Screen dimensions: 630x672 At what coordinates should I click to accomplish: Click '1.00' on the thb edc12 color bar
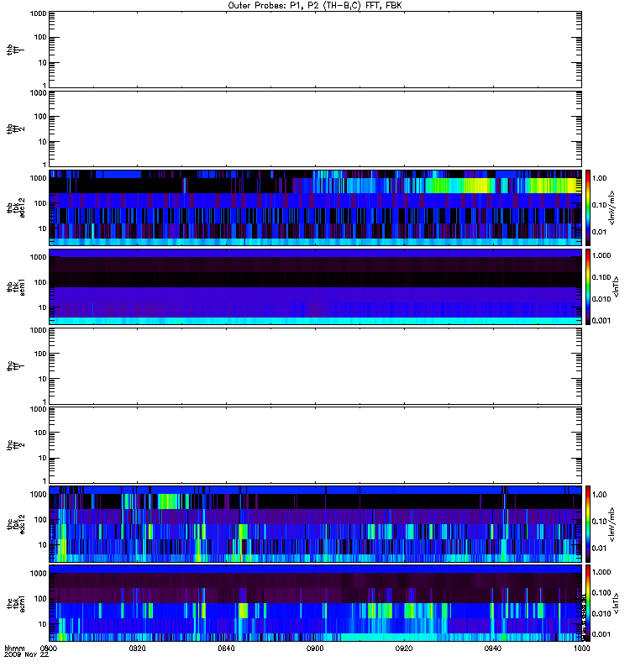[599, 178]
